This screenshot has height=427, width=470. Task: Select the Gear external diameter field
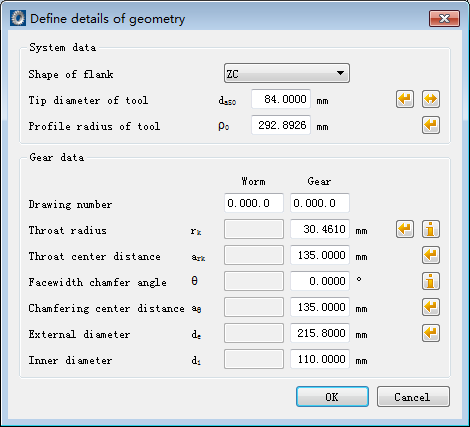[x=320, y=333]
